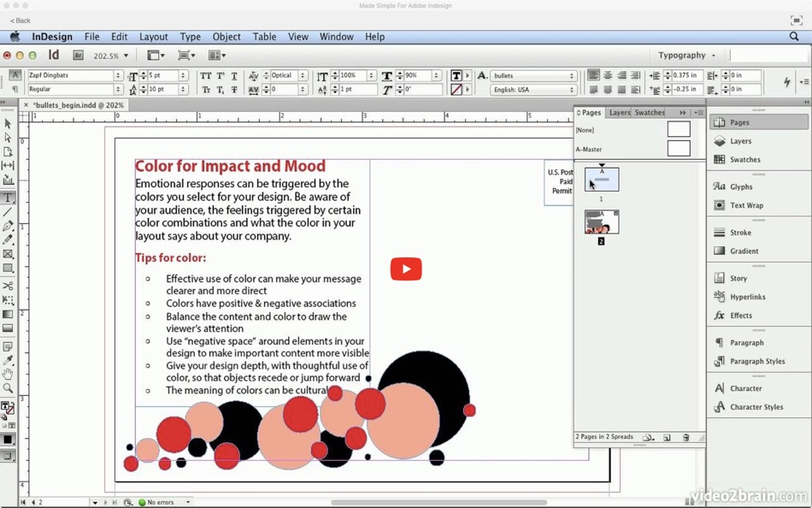Open the Arrange Documents dropdown
Viewport: 812px width, 508px height.
coord(217,55)
